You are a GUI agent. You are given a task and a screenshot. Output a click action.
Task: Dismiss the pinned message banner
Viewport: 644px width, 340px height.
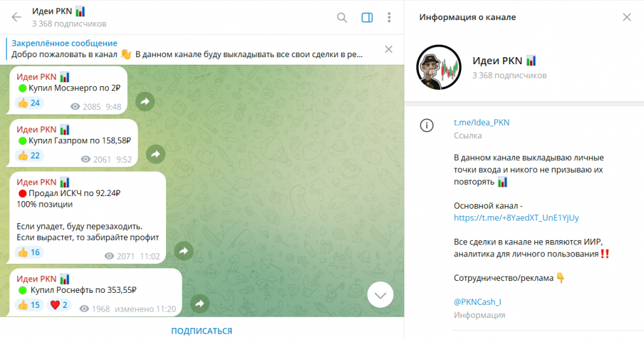(389, 49)
